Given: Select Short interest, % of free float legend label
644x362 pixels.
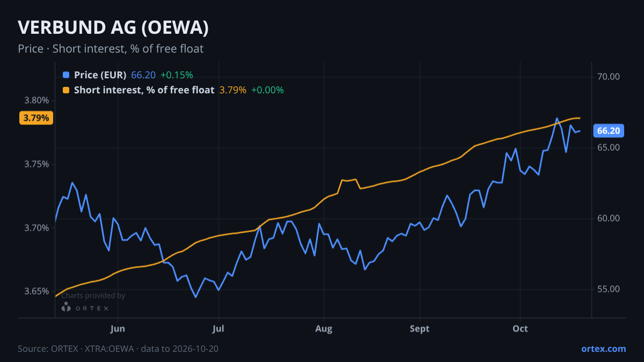Looking at the screenshot, I should pos(144,90).
